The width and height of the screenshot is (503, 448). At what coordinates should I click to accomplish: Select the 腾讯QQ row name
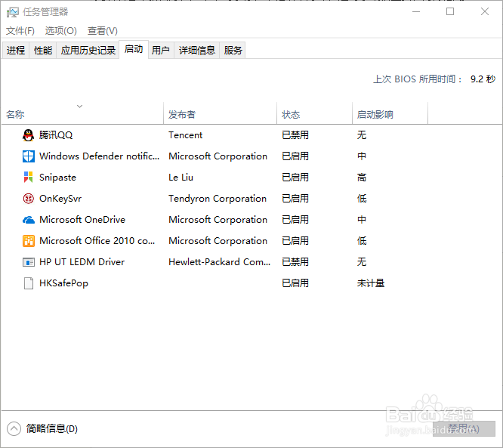pos(56,135)
